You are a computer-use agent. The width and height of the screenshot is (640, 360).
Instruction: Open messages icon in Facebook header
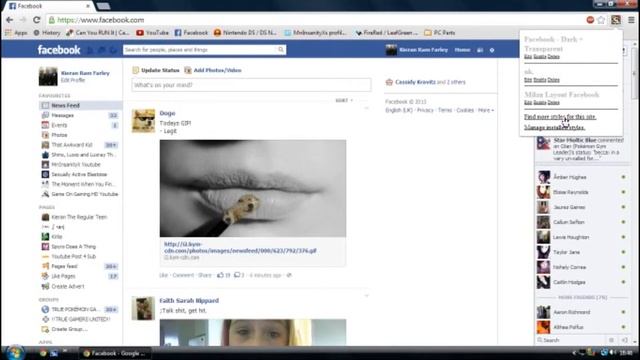coord(102,50)
